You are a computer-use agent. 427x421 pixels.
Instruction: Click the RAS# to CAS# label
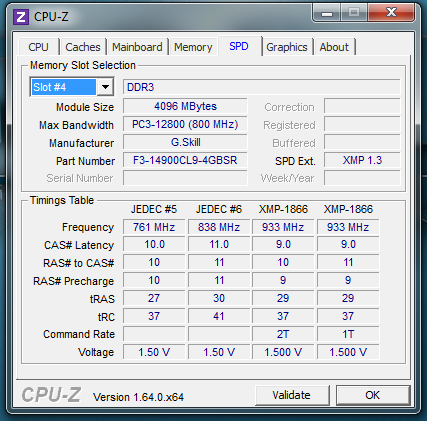pos(79,263)
